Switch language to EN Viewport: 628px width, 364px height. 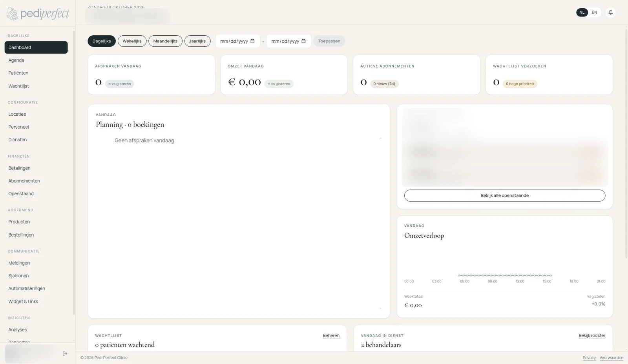[x=594, y=13]
